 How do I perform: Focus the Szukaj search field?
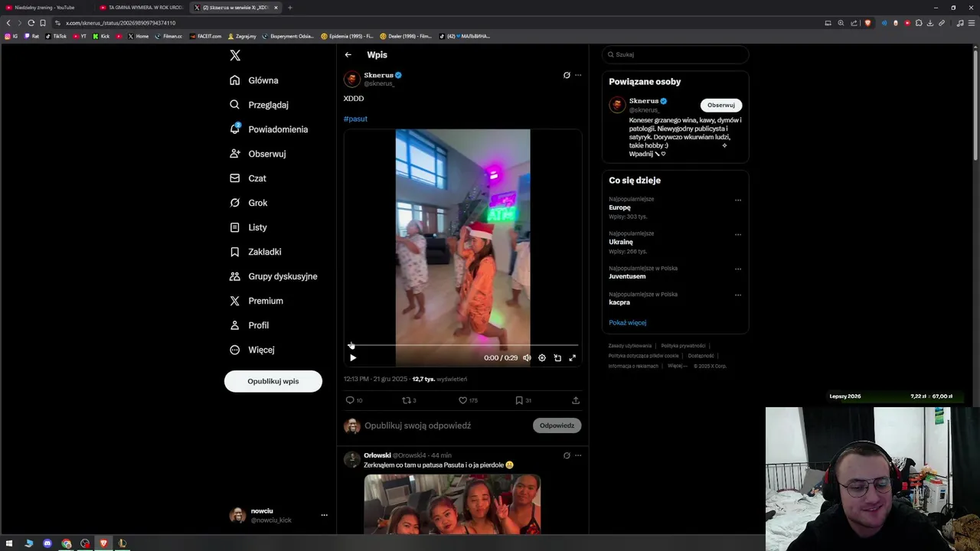(675, 54)
